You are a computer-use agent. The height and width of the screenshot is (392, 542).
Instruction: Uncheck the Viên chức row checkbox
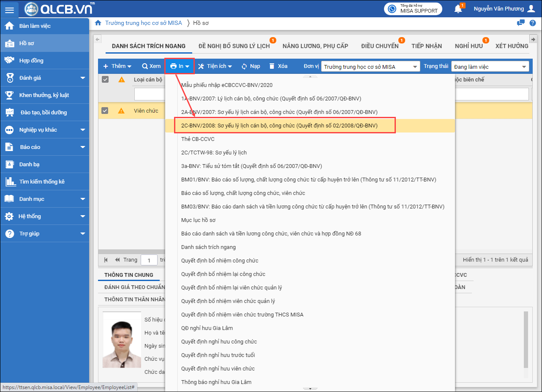105,111
